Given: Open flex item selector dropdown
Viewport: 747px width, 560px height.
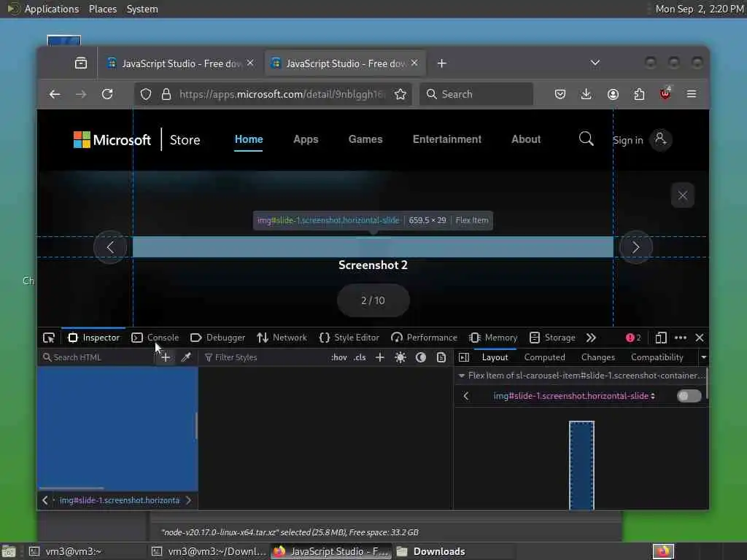Looking at the screenshot, I should click(x=574, y=396).
